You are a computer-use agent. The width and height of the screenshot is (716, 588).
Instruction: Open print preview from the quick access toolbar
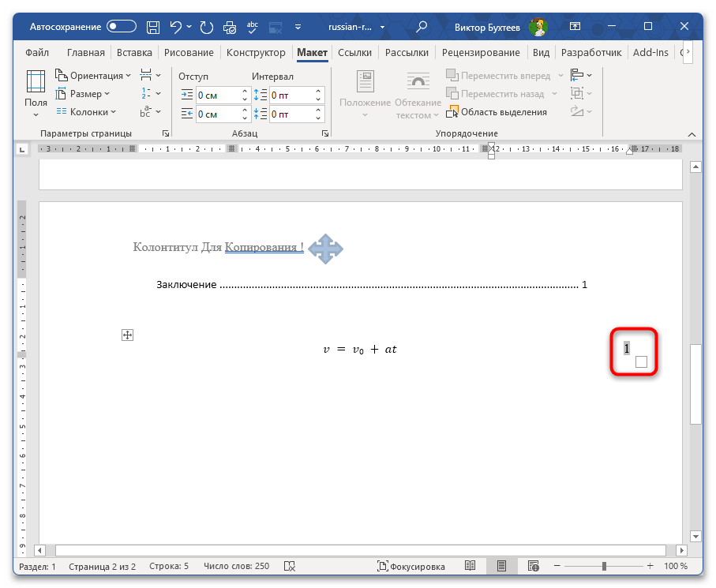[x=230, y=28]
